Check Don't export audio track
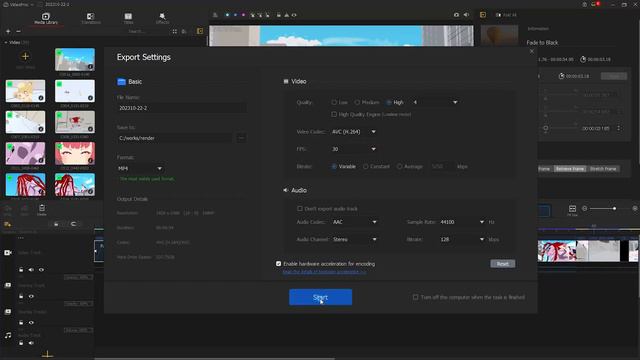The width and height of the screenshot is (640, 360). pos(300,209)
